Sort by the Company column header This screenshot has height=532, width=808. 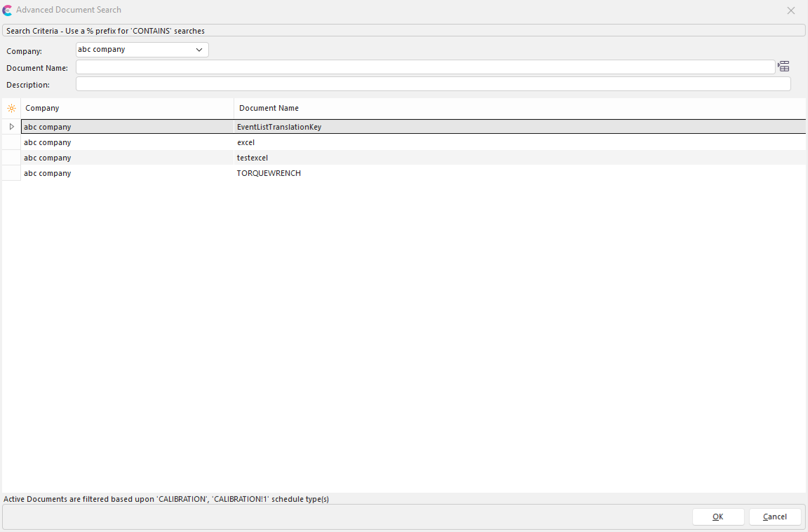126,108
